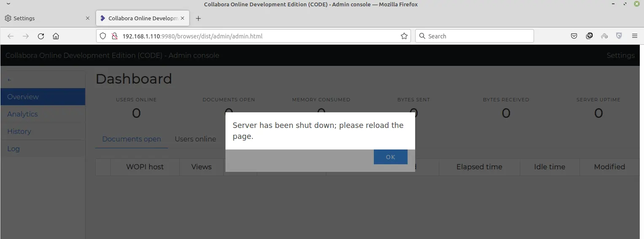
Task: Switch to the Settings browser tab
Action: click(47, 18)
